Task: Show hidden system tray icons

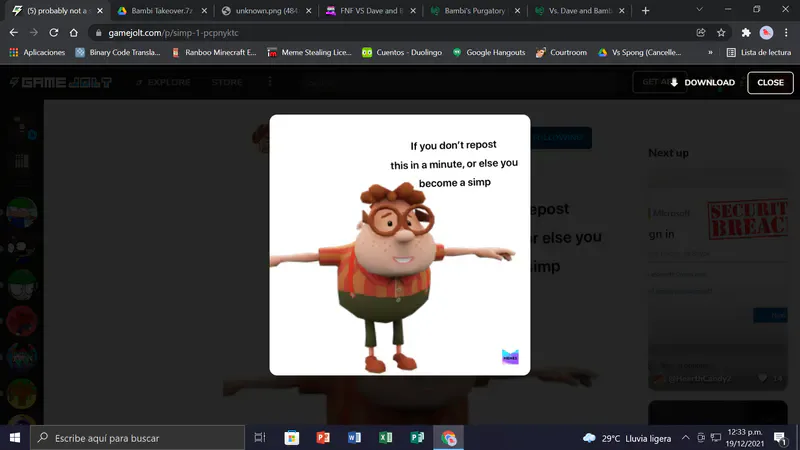Action: tap(686, 438)
